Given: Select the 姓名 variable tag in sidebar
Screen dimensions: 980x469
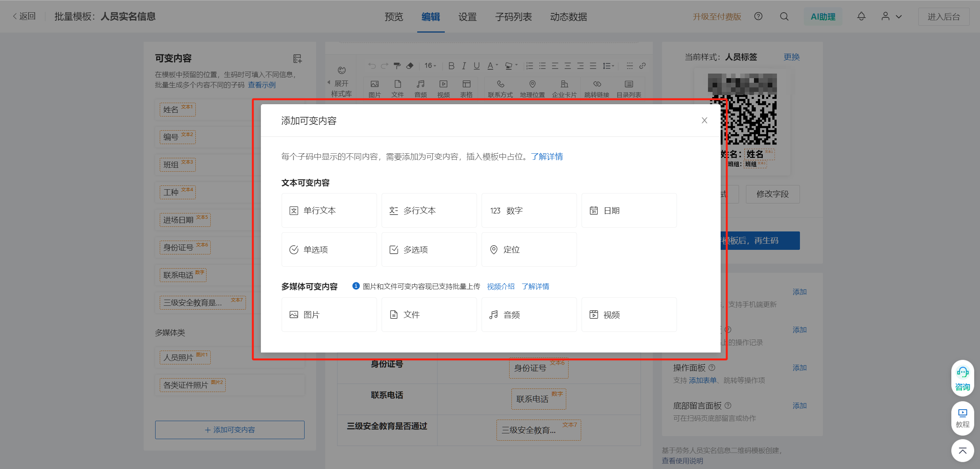Looking at the screenshot, I should [x=177, y=110].
